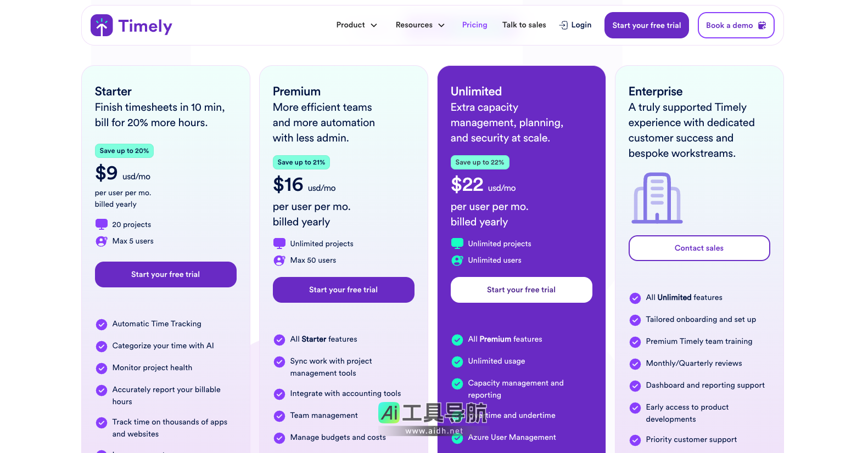Open Talk to sales in navigation

pyautogui.click(x=524, y=25)
